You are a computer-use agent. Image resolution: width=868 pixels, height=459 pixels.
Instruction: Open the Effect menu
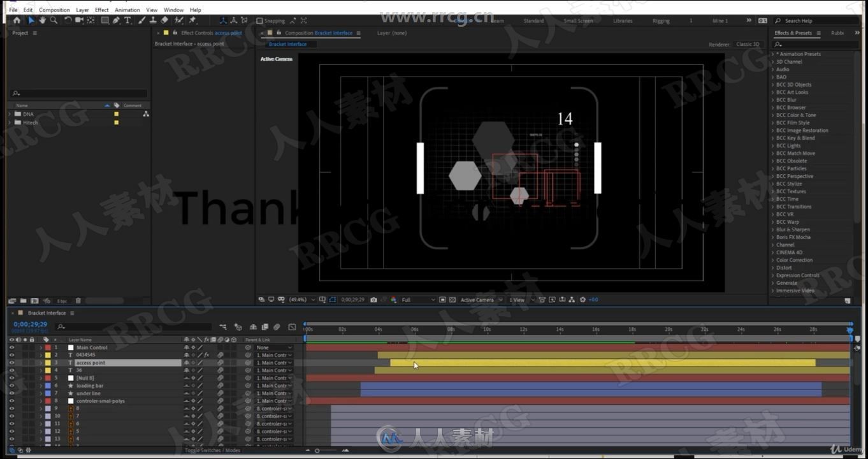(x=102, y=10)
